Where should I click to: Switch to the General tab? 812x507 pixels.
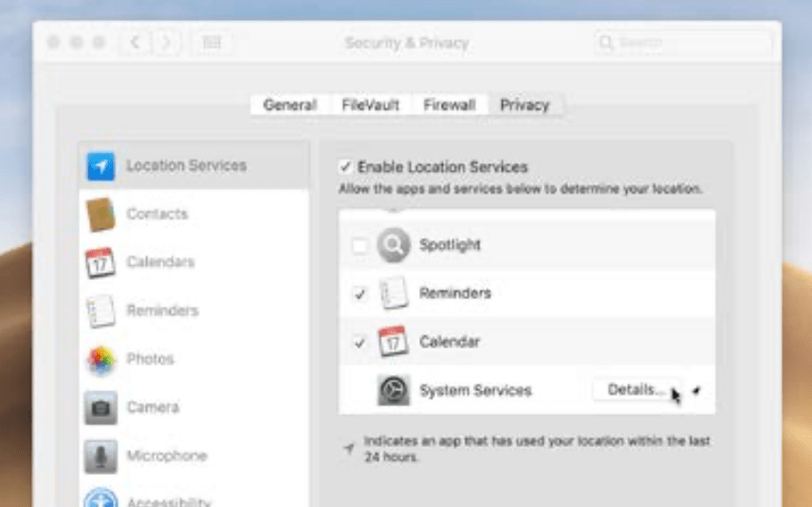coord(289,105)
